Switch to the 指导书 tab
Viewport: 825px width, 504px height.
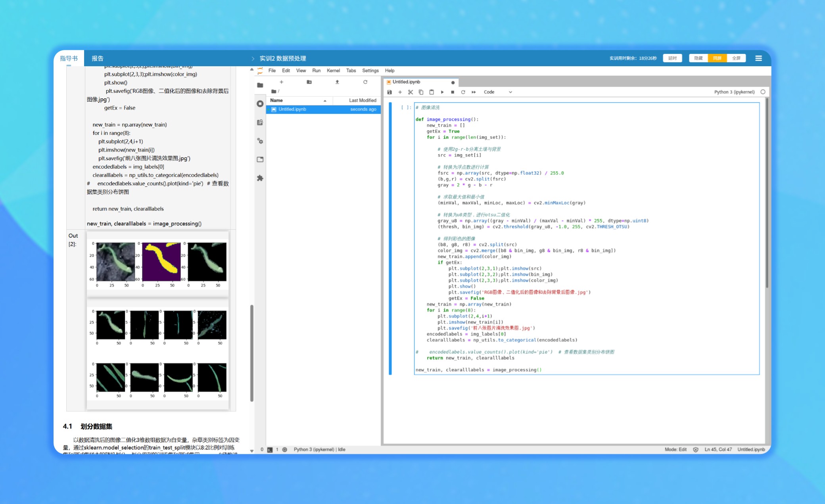(x=69, y=58)
